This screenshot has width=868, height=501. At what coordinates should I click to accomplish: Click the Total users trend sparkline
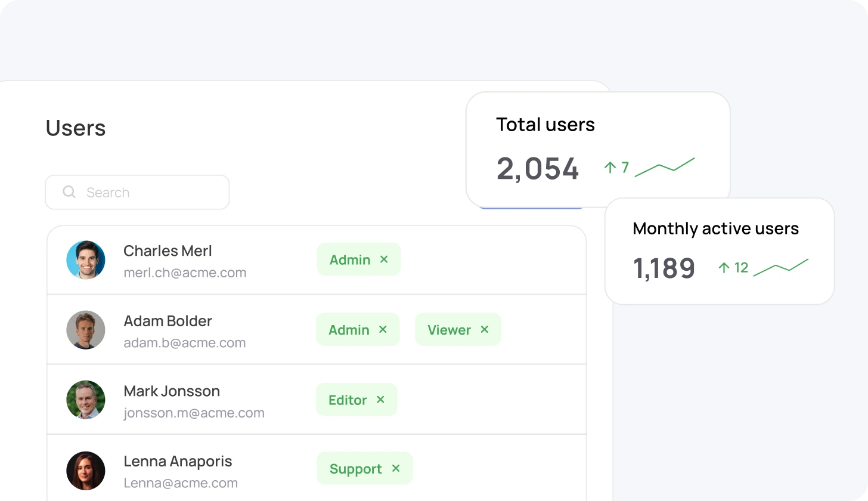[x=665, y=168]
